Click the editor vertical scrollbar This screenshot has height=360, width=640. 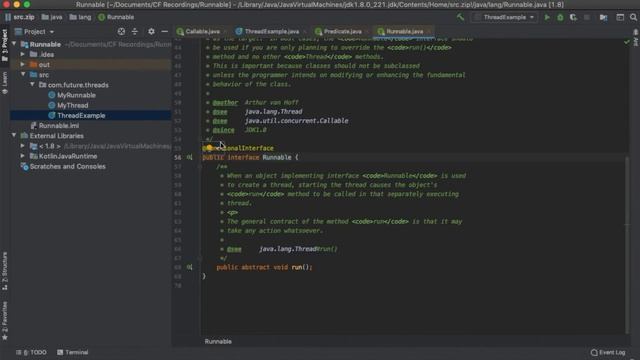[627, 244]
